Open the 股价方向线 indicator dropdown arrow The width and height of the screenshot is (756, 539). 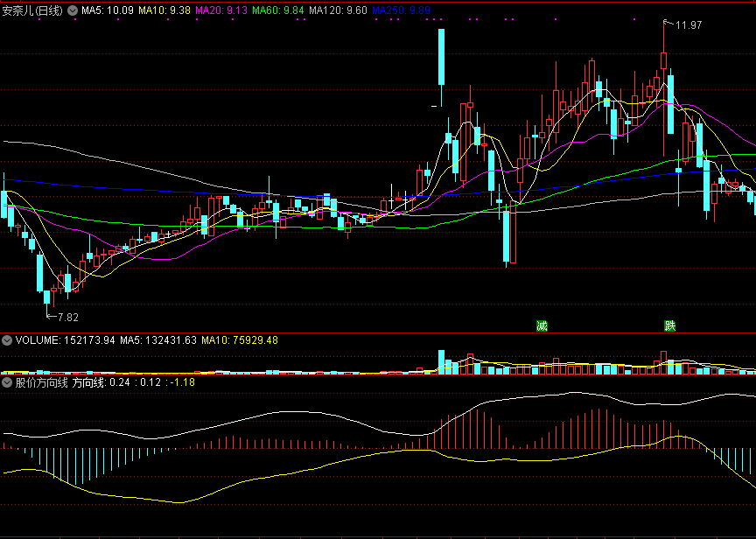[7, 382]
